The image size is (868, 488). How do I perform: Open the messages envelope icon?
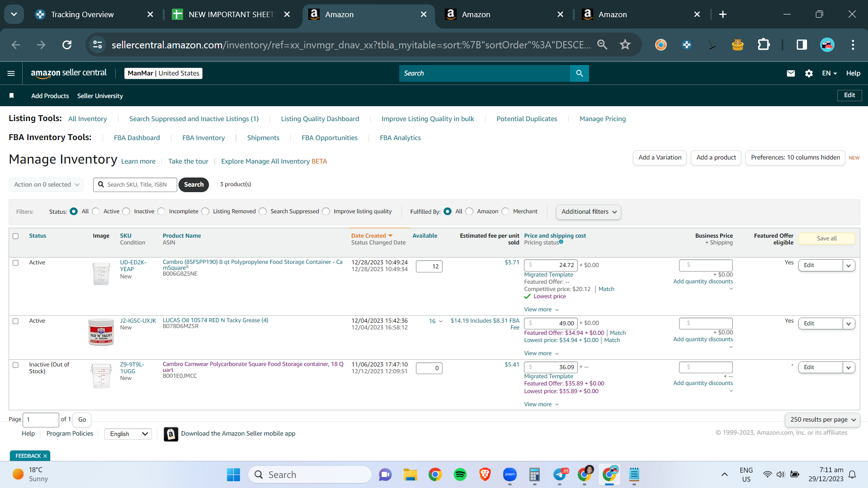pyautogui.click(x=791, y=73)
